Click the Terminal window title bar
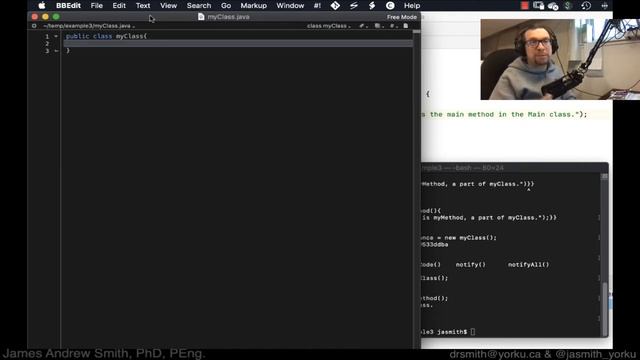This screenshot has height=360, width=640. (x=514, y=168)
